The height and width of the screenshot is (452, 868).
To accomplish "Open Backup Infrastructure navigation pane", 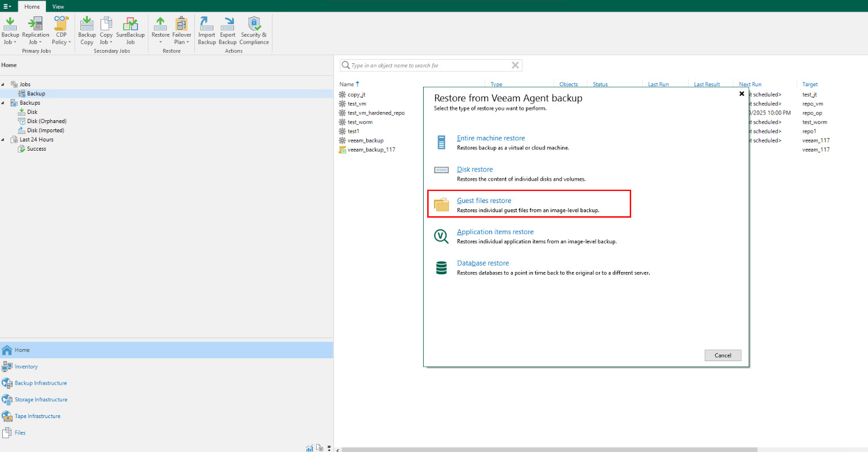I will pyautogui.click(x=40, y=383).
